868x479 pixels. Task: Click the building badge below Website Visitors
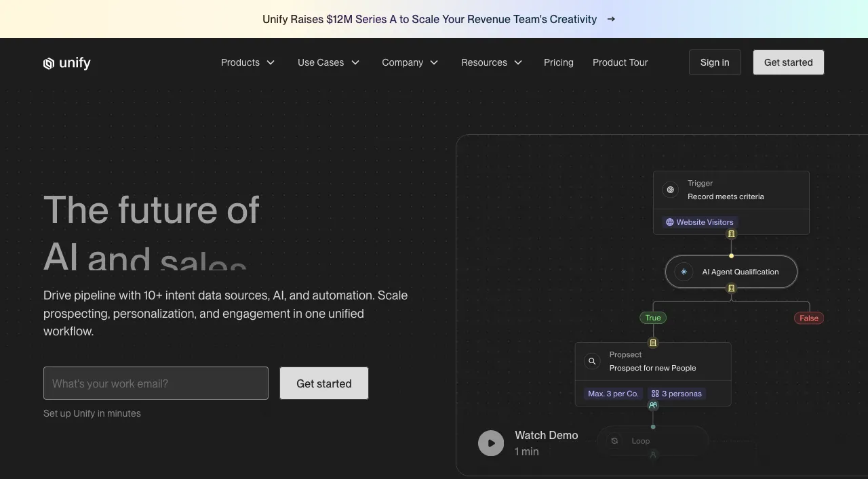coord(731,234)
